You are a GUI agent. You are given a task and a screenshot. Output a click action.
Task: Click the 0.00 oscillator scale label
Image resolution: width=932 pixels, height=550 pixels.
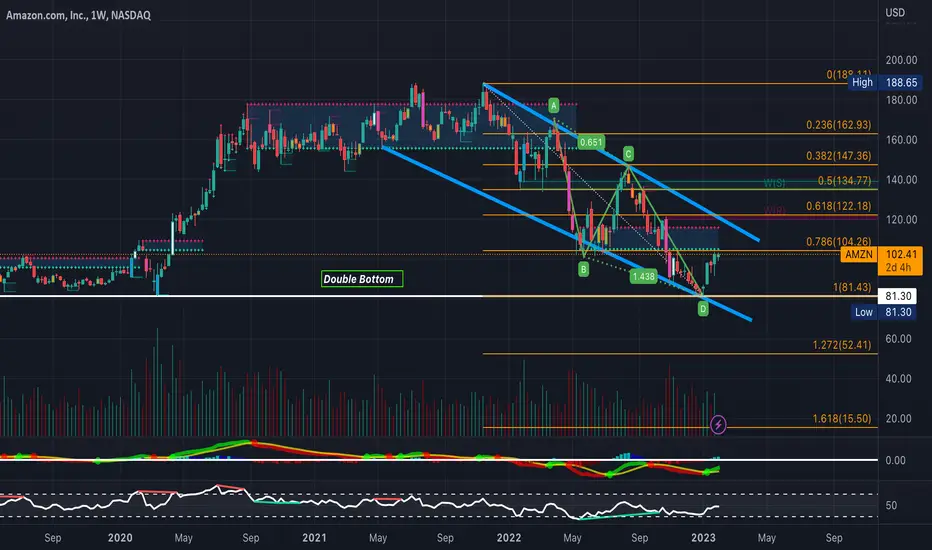pos(895,460)
